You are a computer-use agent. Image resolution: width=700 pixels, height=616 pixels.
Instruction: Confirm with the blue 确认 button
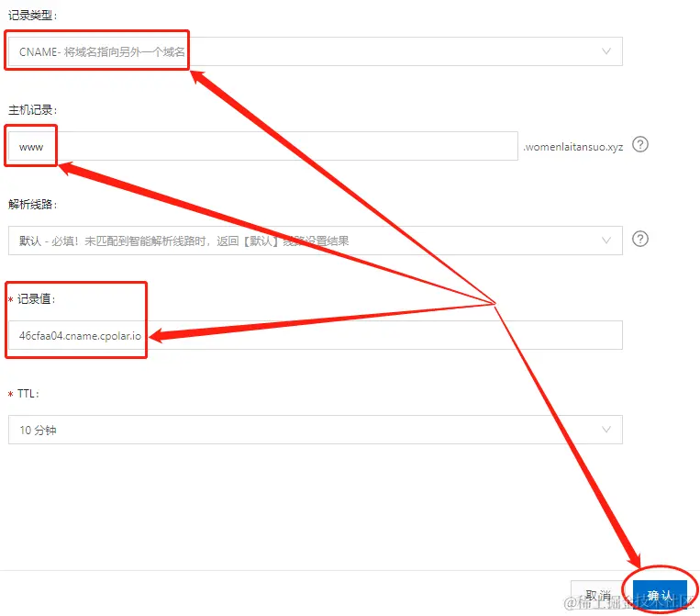[x=660, y=596]
